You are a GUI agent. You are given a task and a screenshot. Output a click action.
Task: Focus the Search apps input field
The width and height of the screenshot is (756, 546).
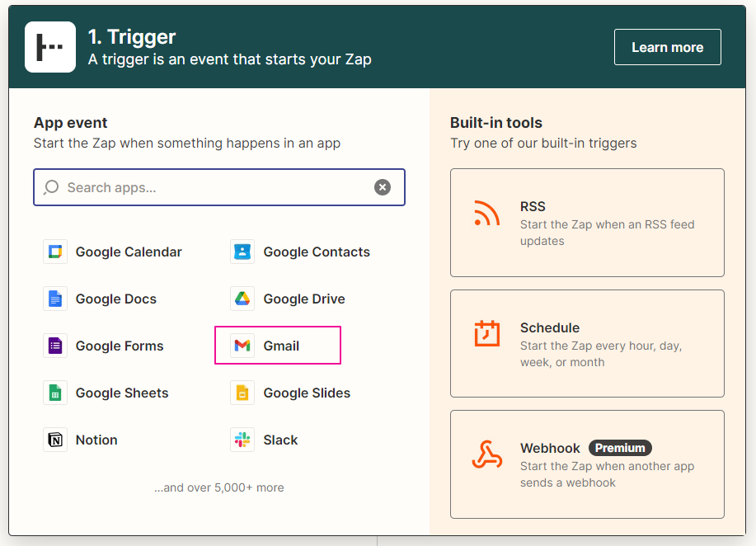click(214, 187)
